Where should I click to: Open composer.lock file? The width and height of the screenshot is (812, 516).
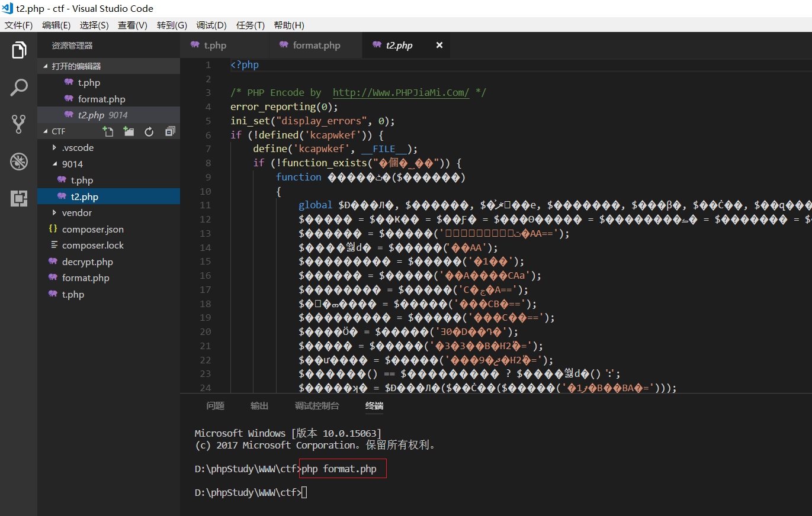(x=108, y=245)
